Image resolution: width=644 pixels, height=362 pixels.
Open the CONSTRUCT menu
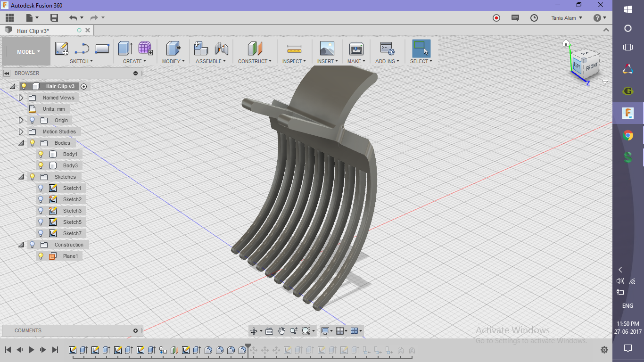point(255,61)
